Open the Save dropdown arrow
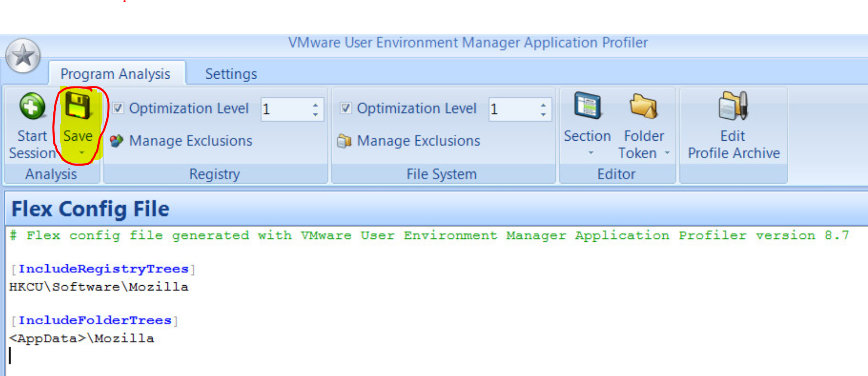This screenshot has width=868, height=376. pyautogui.click(x=82, y=153)
